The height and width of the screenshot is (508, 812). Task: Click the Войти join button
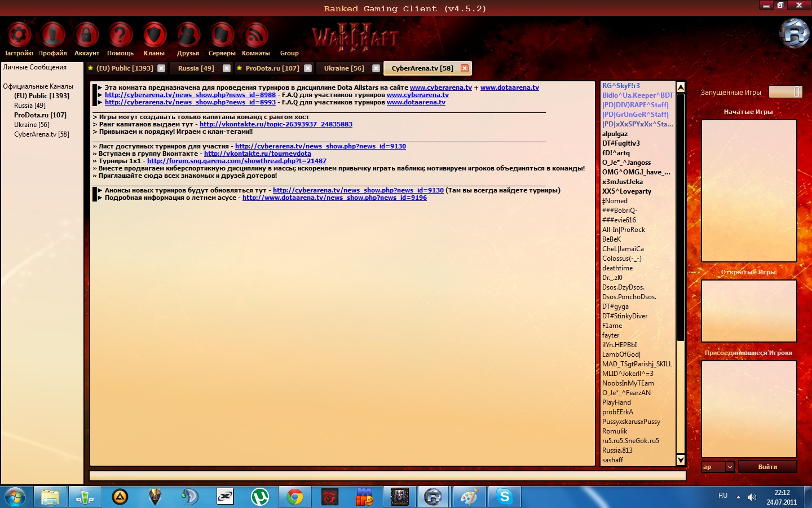767,467
